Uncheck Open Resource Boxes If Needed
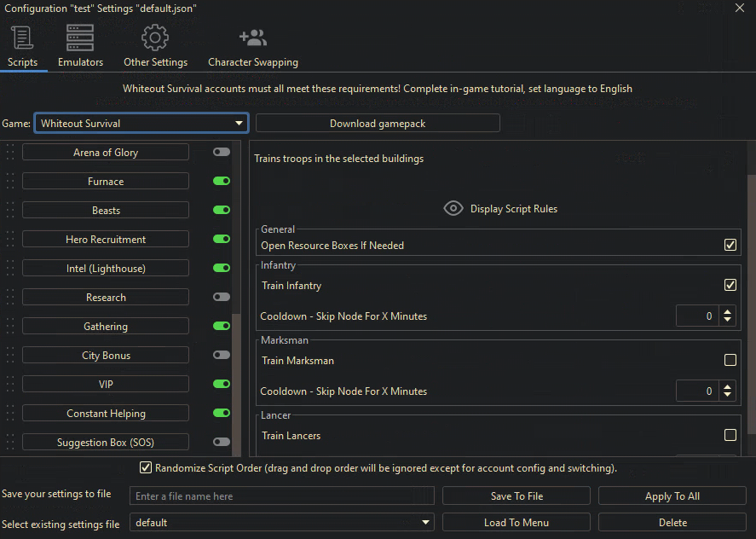756x539 pixels. point(730,245)
